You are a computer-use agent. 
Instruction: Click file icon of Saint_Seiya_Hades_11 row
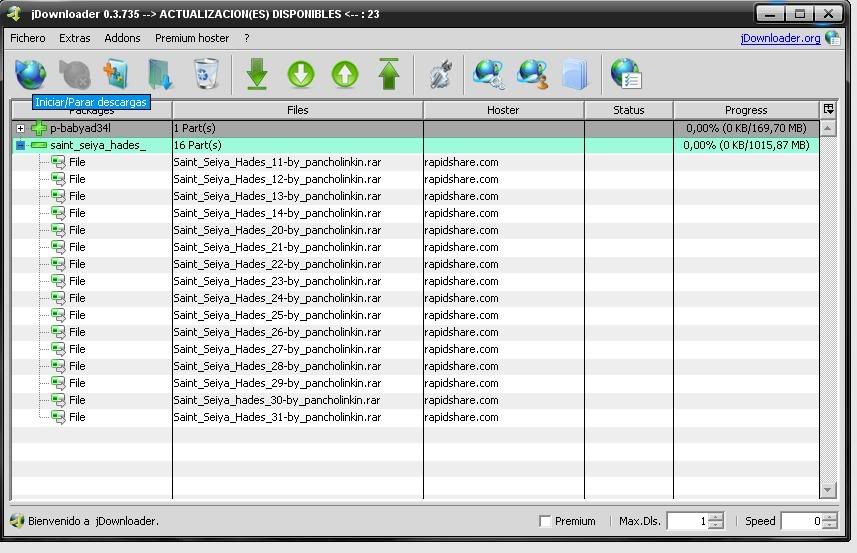(58, 162)
